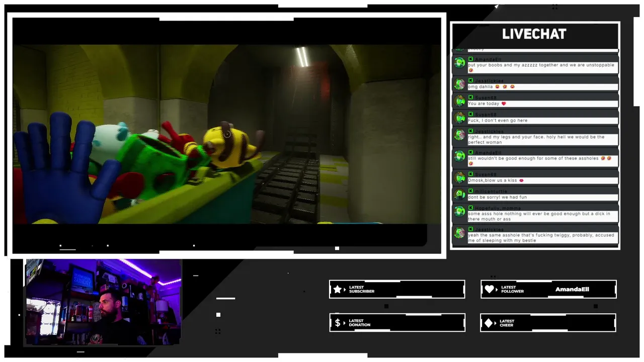644x362 pixels.
Task: Click the 'dont be sorry! we had fun' message
Action: point(542,197)
